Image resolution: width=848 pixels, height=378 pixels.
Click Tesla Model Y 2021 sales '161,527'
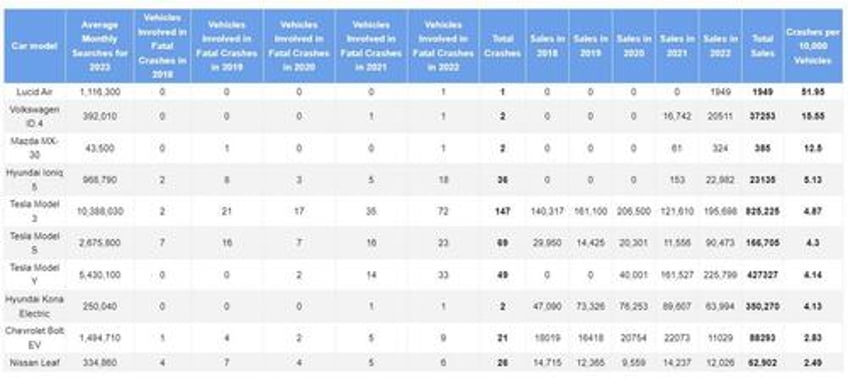click(x=677, y=275)
